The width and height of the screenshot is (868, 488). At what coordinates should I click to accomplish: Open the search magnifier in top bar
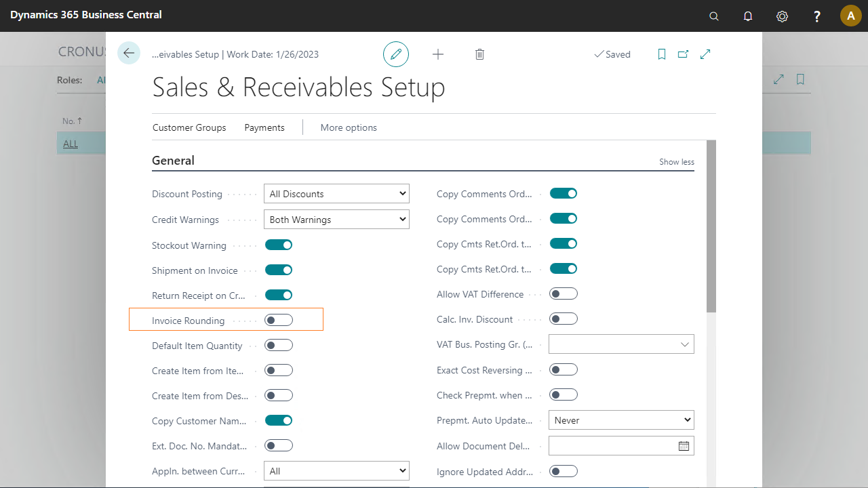(714, 16)
